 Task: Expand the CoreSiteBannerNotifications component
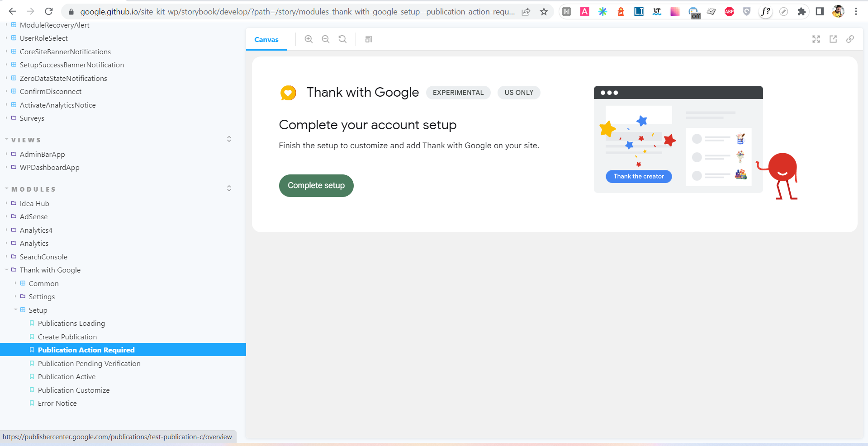[x=65, y=52]
